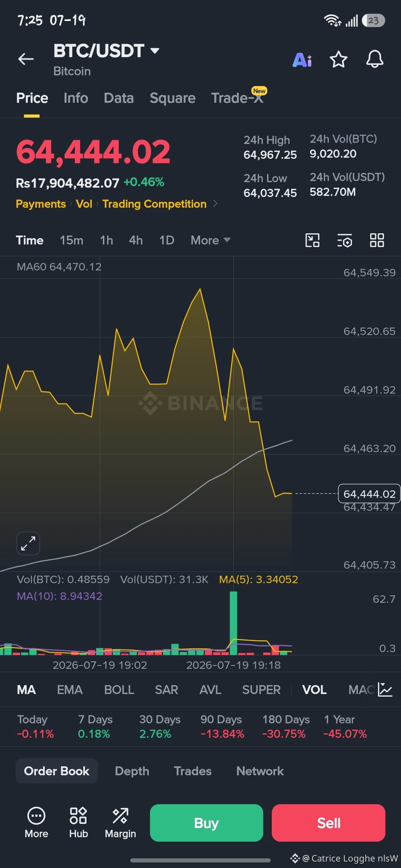The image size is (401, 868).
Task: Select the 1D interval
Action: 167,240
